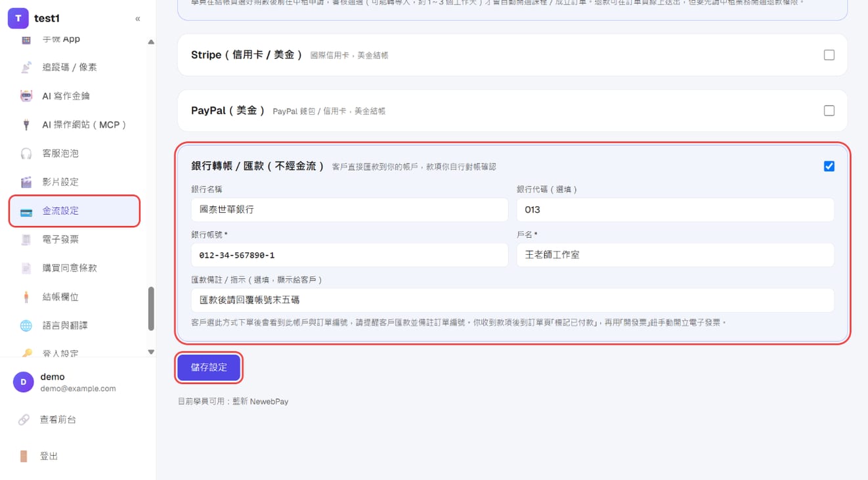Viewport: 868px width, 480px height.
Task: Click the customer service headphones icon
Action: 26,153
